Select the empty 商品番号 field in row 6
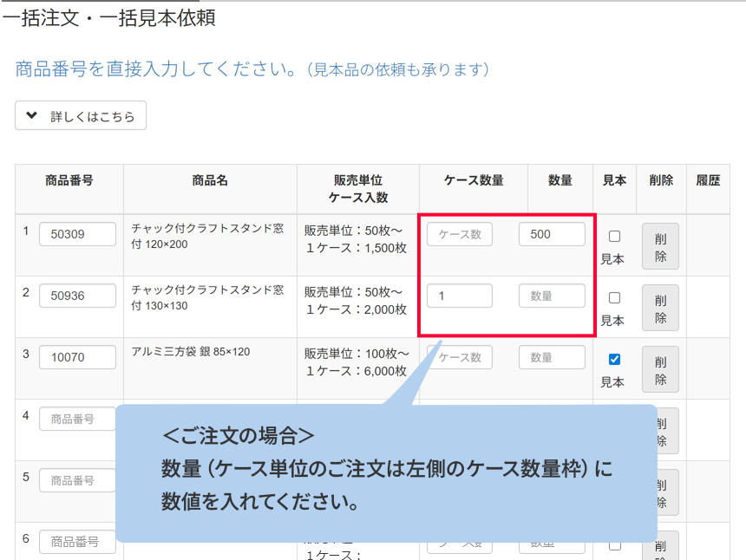746x560 pixels. point(77,542)
